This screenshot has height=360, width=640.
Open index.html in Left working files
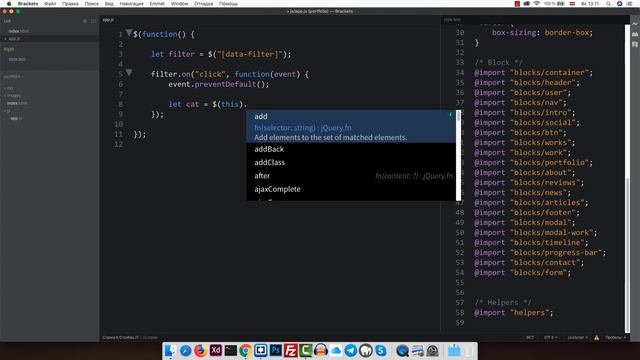[19, 31]
